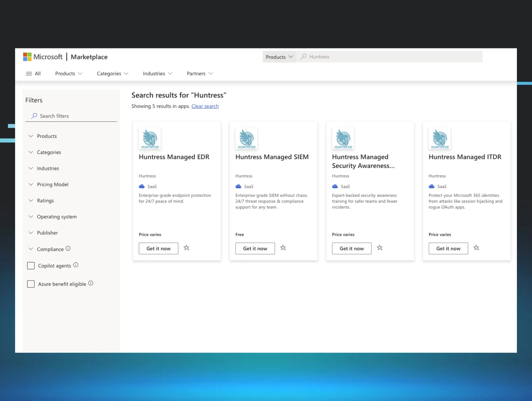Image resolution: width=532 pixels, height=401 pixels.
Task: Star the Huntress Managed ITDR listing
Action: [476, 248]
